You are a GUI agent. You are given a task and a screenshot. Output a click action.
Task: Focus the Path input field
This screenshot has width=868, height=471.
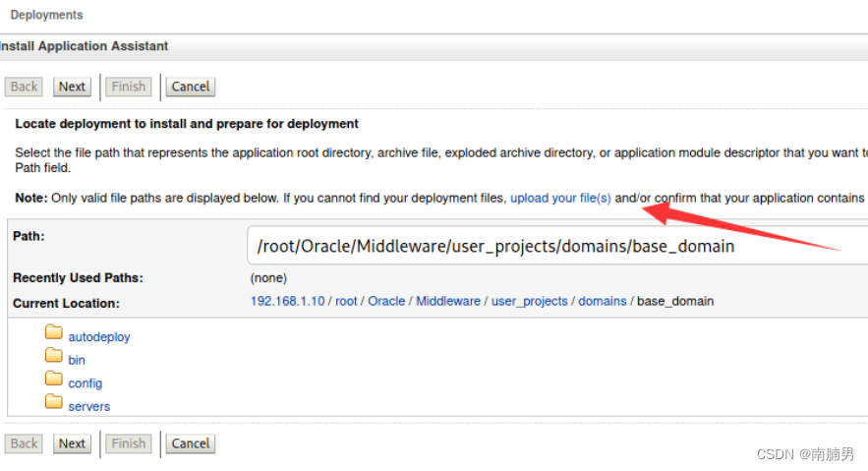[x=557, y=245]
